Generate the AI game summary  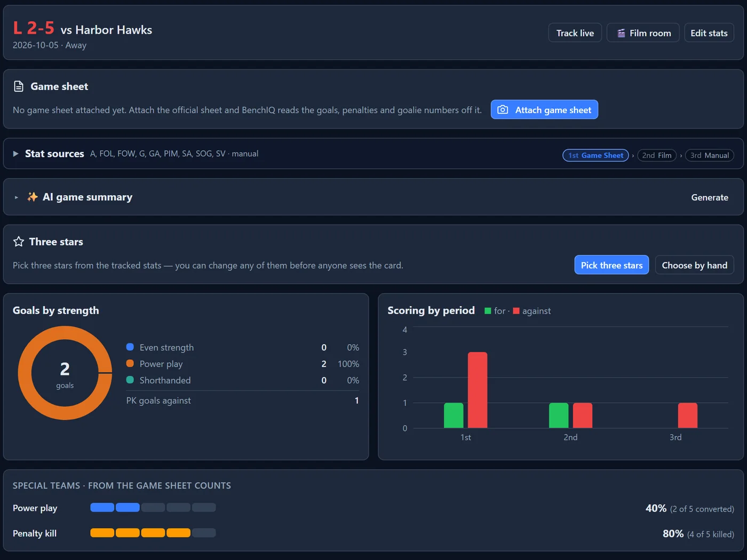coord(710,197)
